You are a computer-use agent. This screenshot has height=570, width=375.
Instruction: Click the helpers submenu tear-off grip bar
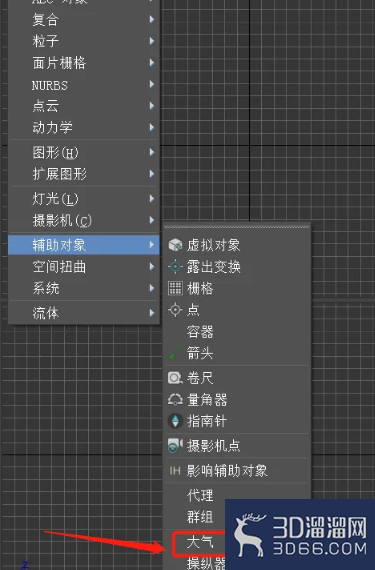tap(237, 226)
